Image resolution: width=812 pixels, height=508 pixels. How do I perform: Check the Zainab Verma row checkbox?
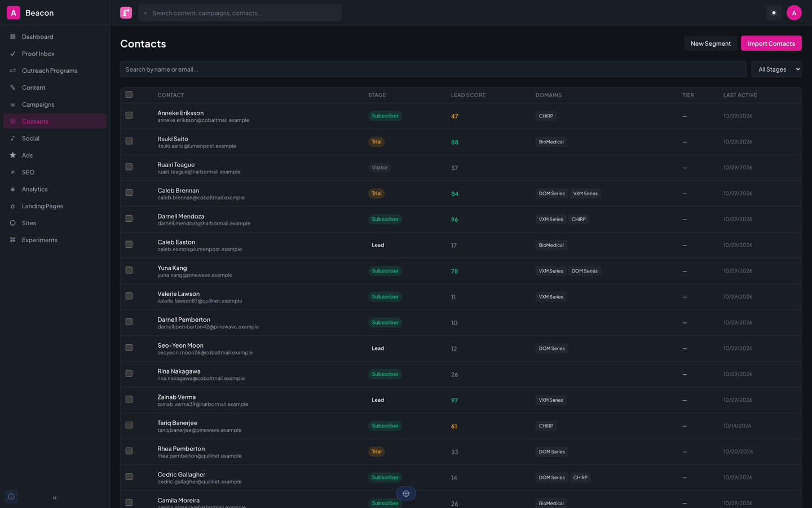[129, 400]
